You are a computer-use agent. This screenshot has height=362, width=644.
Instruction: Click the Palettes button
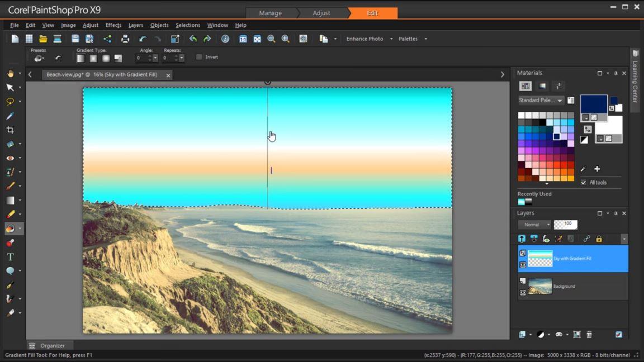click(x=408, y=39)
